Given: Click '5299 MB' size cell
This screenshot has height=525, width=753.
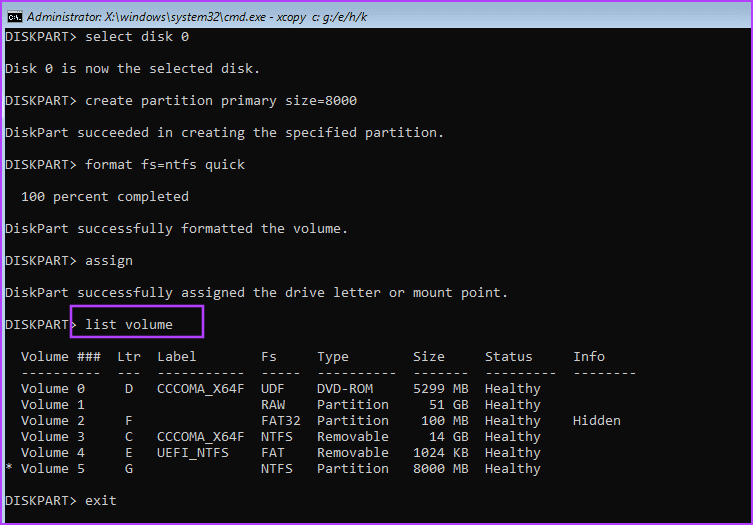Looking at the screenshot, I should 441,389.
